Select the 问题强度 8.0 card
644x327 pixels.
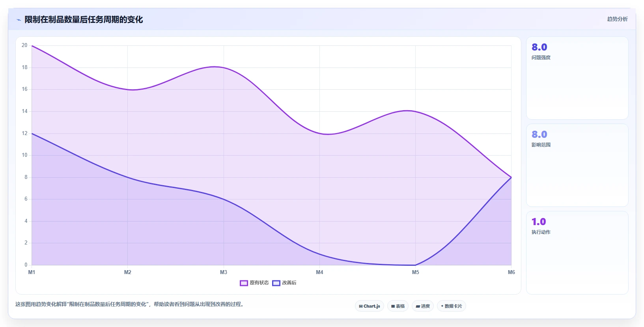point(577,78)
